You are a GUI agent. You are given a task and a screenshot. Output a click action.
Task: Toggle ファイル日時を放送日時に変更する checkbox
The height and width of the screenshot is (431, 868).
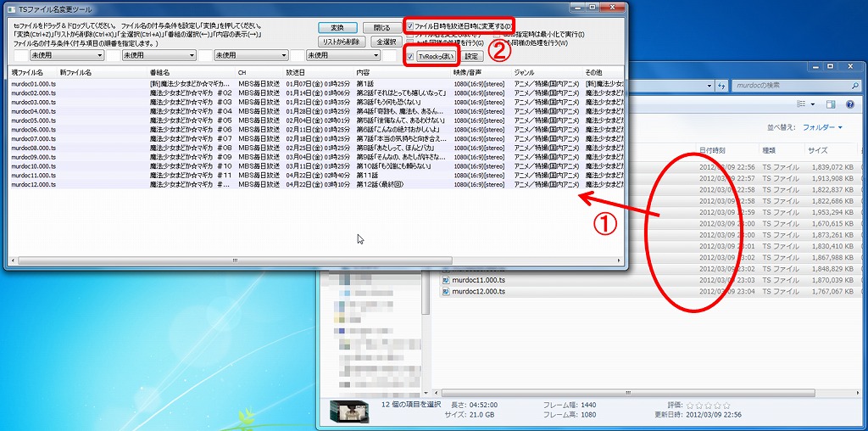click(x=409, y=25)
